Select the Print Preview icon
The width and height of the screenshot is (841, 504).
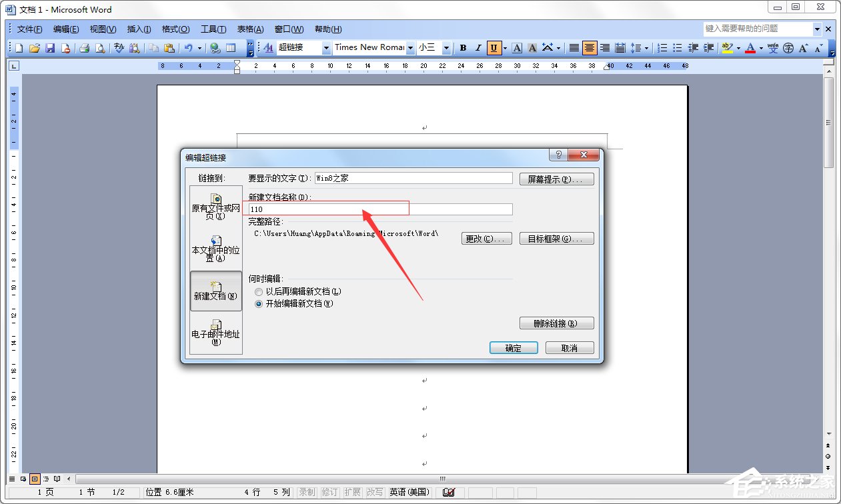tap(101, 48)
